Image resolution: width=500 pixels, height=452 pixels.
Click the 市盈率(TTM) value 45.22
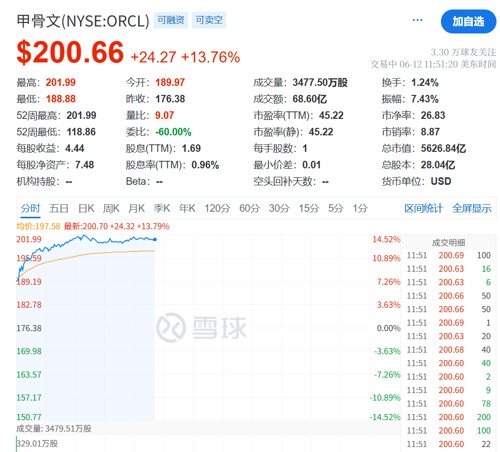coord(331,115)
